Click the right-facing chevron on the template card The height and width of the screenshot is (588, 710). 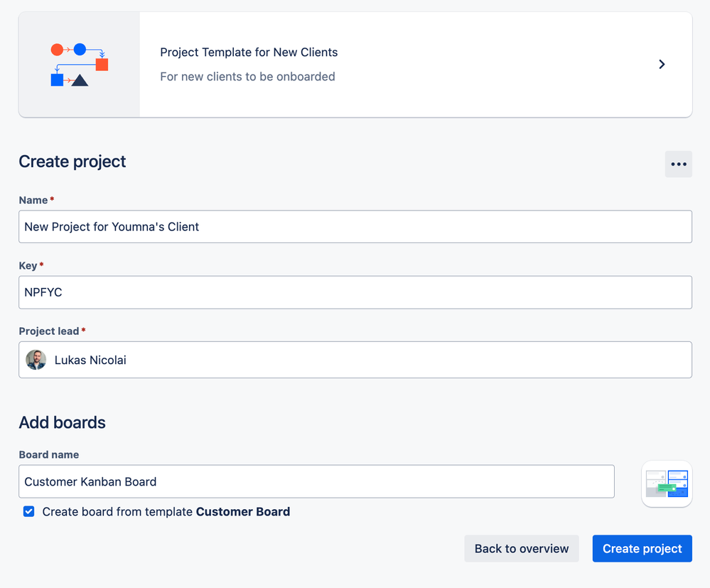[x=661, y=64]
